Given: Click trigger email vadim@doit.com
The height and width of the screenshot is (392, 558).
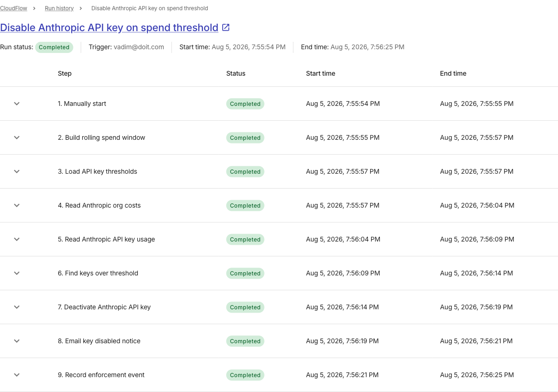Looking at the screenshot, I should [139, 47].
